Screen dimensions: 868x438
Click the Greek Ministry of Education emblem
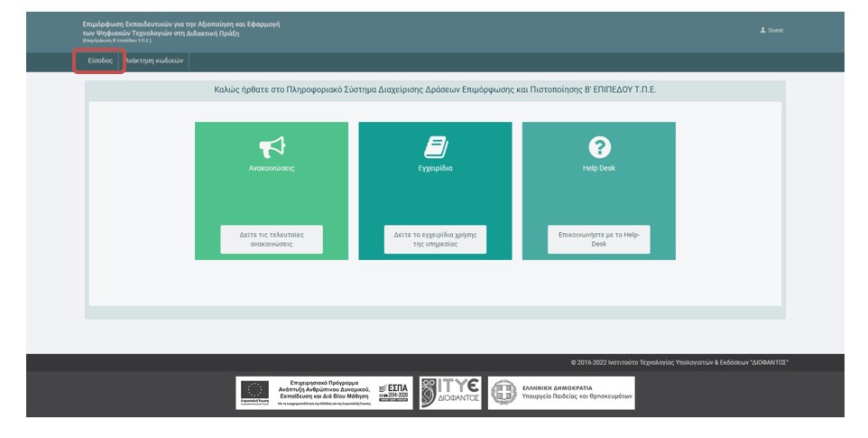(503, 393)
